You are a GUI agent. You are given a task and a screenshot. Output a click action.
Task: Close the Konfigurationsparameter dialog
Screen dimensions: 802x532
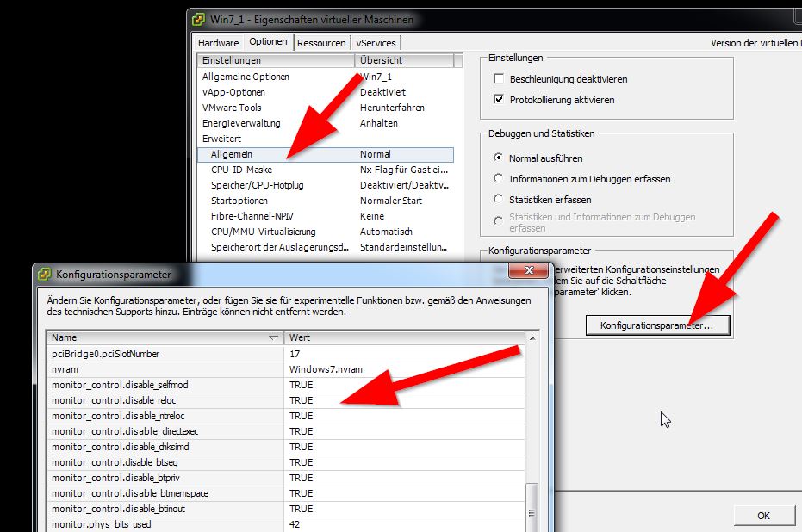[x=529, y=270]
